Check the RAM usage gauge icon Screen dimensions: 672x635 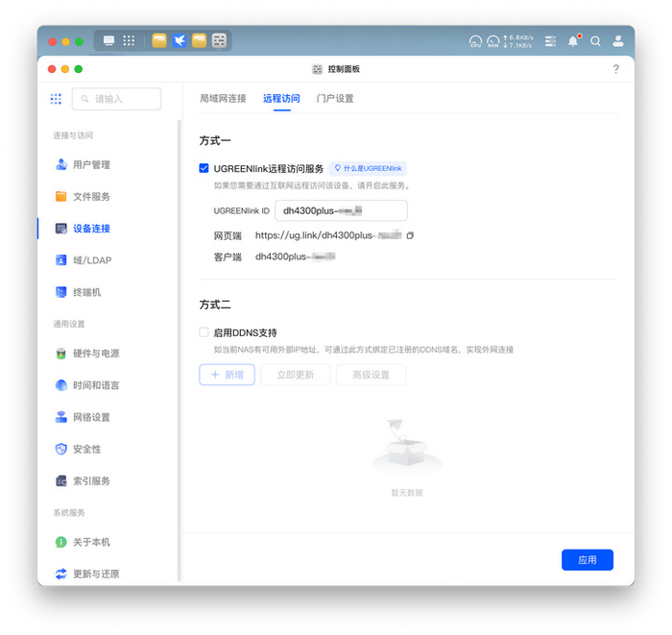click(x=492, y=41)
